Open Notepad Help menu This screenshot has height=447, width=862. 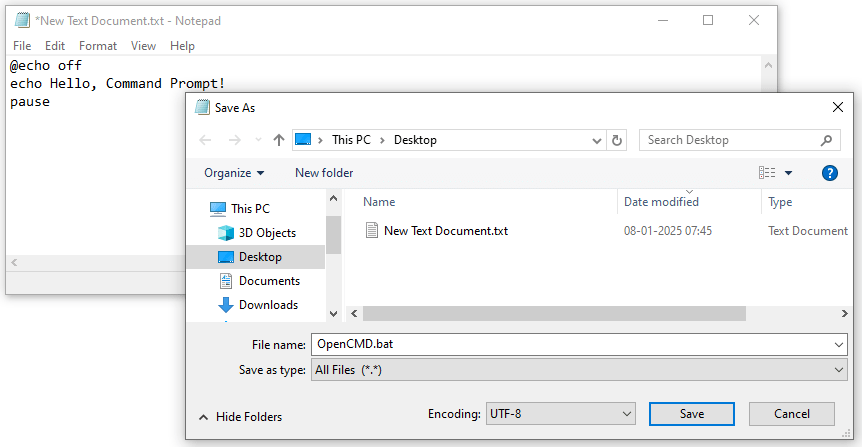(182, 46)
